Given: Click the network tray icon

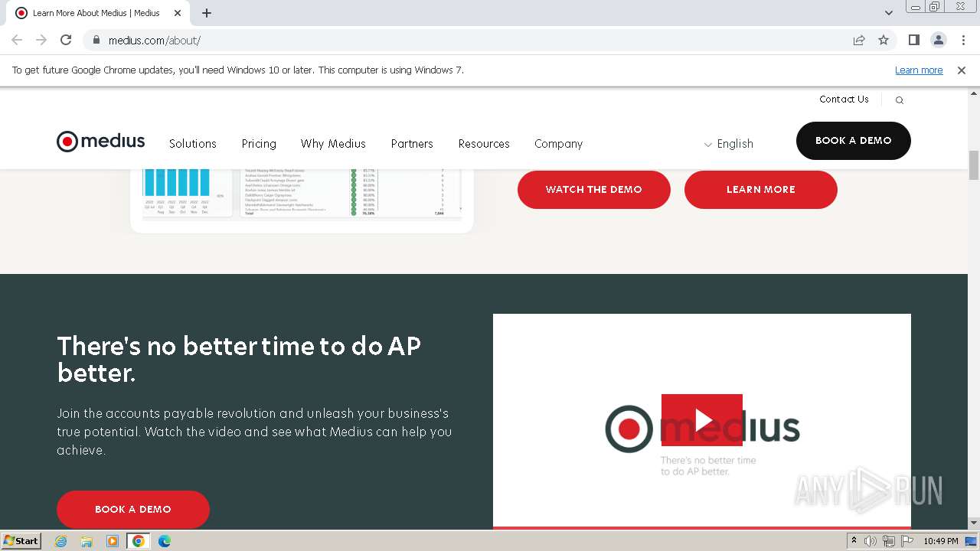Looking at the screenshot, I should (x=889, y=541).
